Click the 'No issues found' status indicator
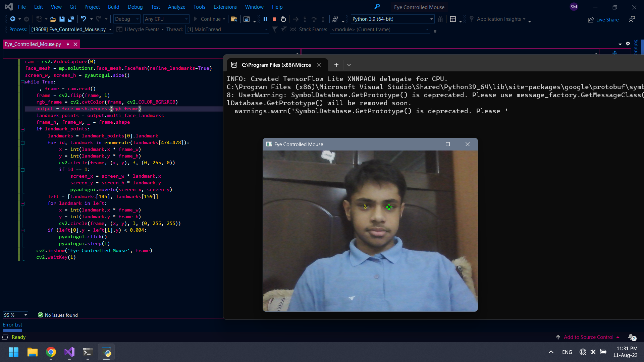The height and width of the screenshot is (362, 644). point(58,315)
